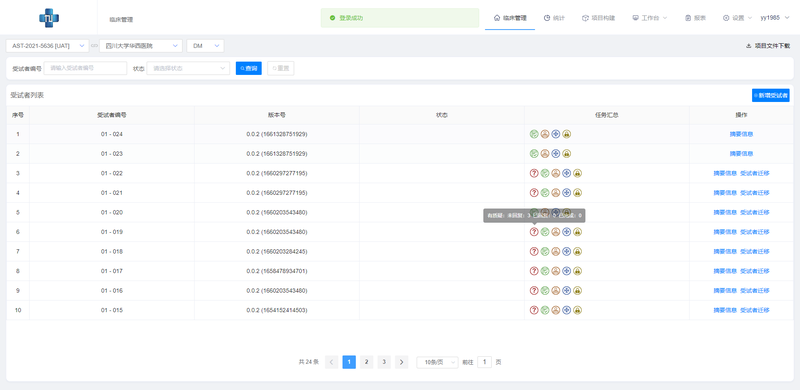Click the red question-mark query icon for 01 - 022
Image resolution: width=800 pixels, height=390 pixels.
click(x=534, y=173)
